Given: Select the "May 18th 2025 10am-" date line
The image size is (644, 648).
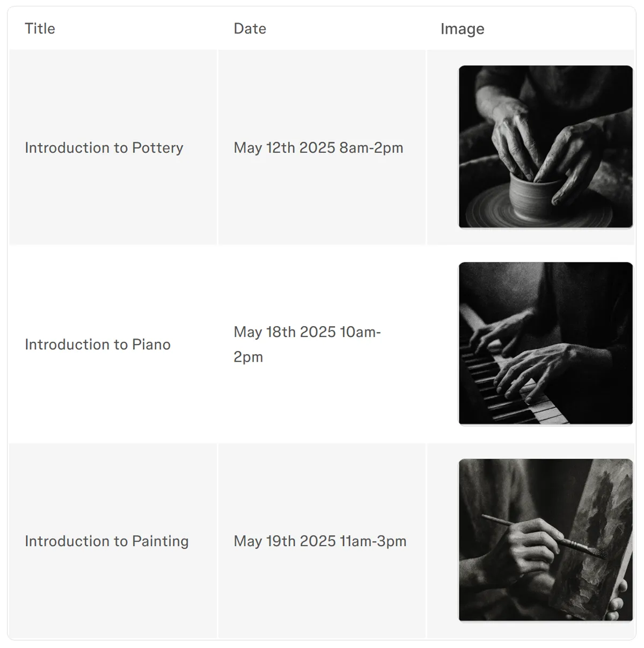Looking at the screenshot, I should click(x=307, y=332).
